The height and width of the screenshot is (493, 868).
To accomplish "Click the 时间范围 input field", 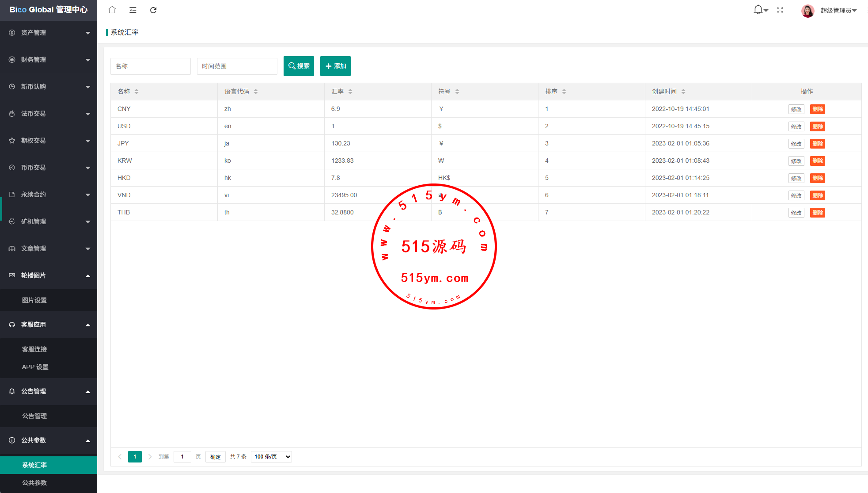I will (237, 66).
